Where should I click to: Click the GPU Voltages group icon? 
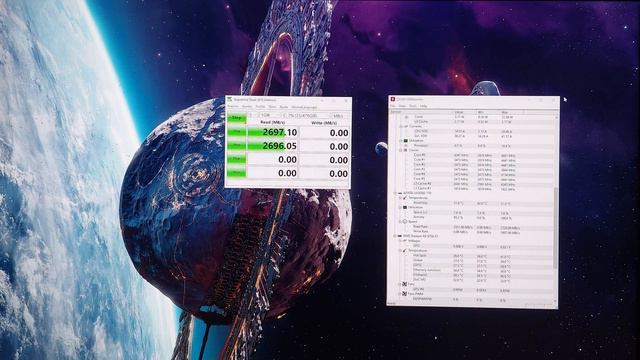coord(405,241)
